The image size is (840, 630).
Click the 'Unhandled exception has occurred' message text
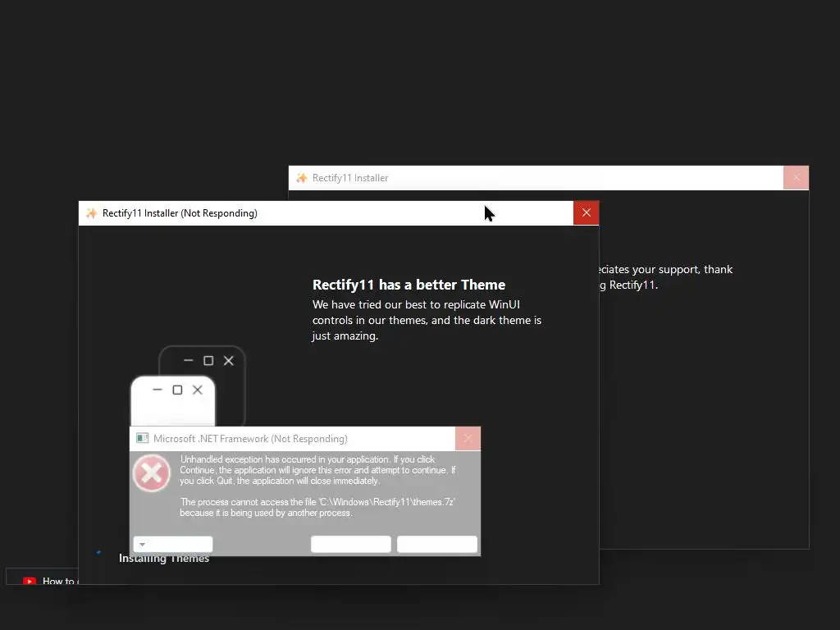[317, 470]
